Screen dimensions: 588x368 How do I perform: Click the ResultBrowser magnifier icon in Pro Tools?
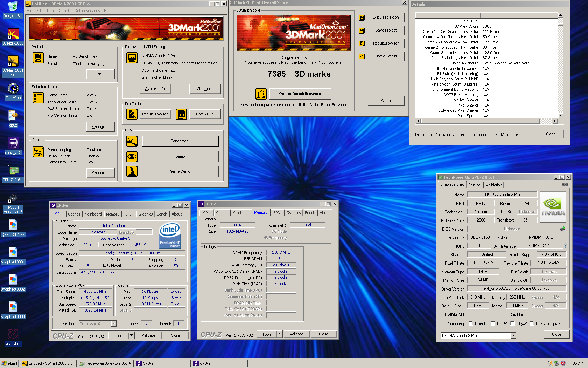132,114
